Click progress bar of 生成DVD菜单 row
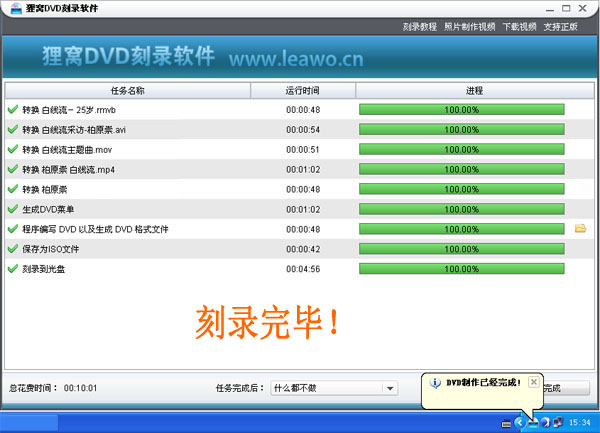Viewport: 600px width, 433px height. pyautogui.click(x=461, y=209)
